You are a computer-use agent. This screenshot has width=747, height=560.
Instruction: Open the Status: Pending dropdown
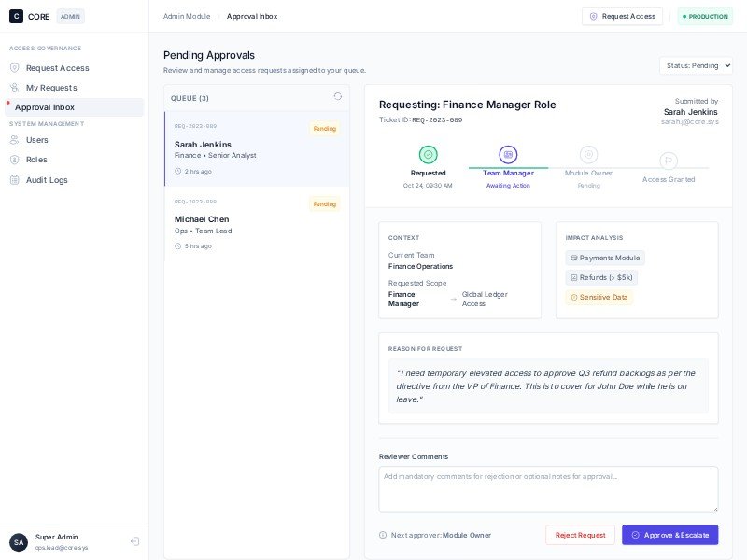(696, 65)
